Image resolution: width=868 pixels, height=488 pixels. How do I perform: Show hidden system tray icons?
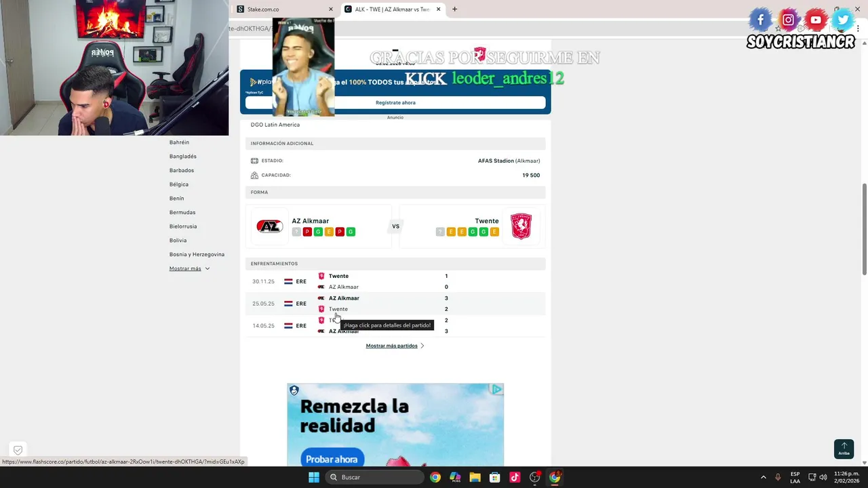[x=763, y=477]
